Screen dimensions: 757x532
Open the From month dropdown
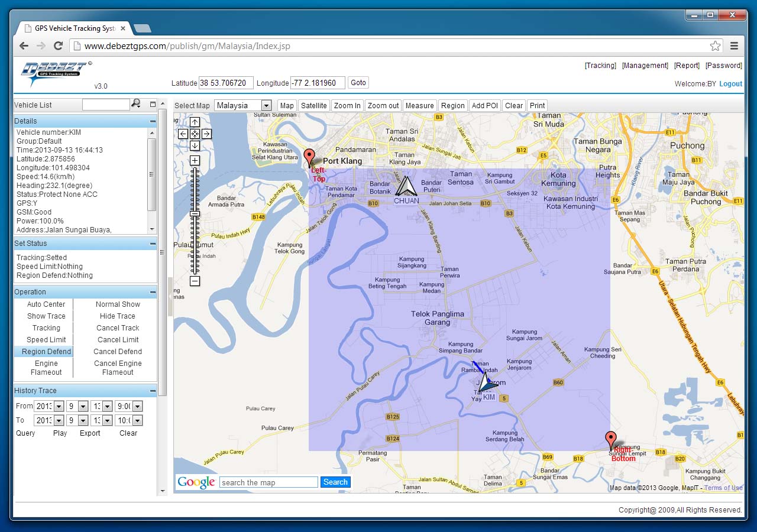(77, 406)
